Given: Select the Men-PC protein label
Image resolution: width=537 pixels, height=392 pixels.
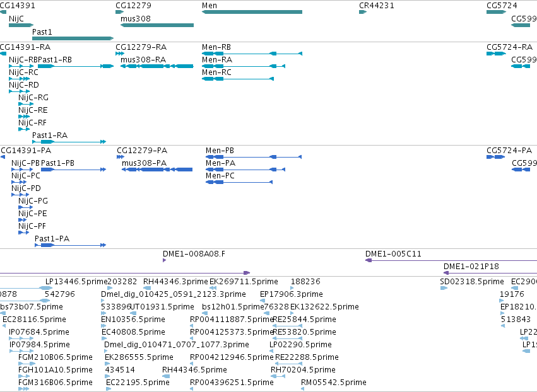Looking at the screenshot, I should tap(220, 176).
